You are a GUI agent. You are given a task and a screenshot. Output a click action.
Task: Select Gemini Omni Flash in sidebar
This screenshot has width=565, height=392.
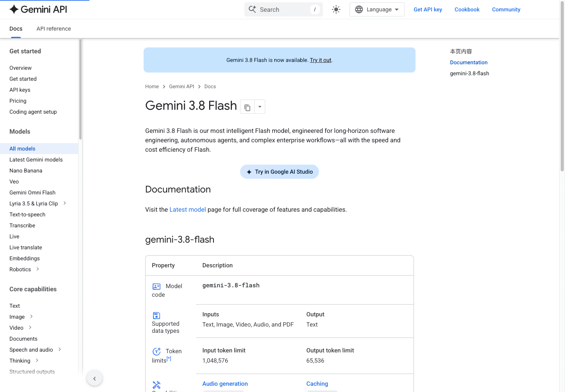pos(33,192)
